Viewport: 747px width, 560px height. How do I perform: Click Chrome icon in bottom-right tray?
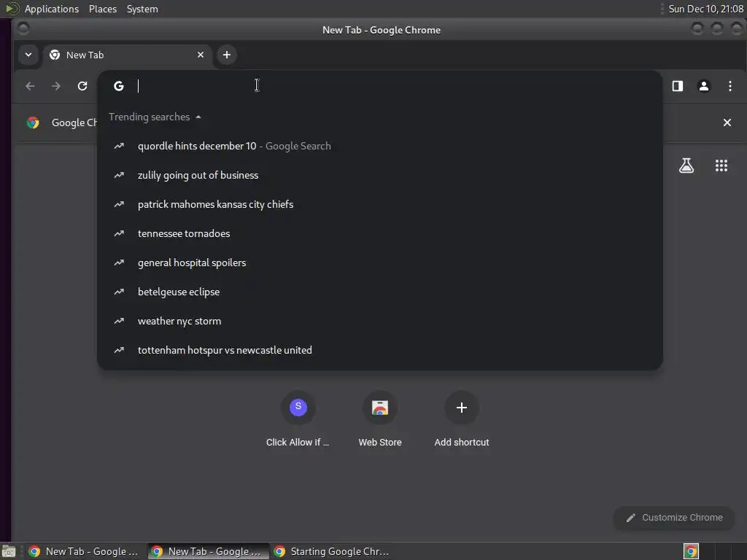(691, 551)
